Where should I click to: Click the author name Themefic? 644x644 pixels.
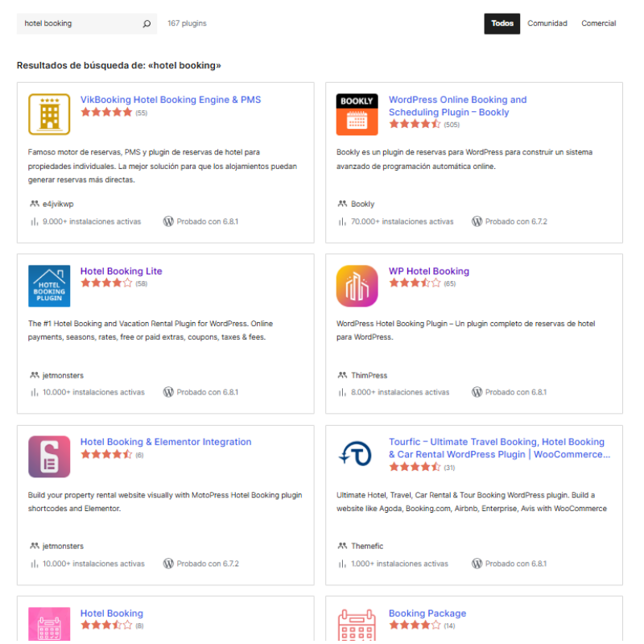pos(367,547)
